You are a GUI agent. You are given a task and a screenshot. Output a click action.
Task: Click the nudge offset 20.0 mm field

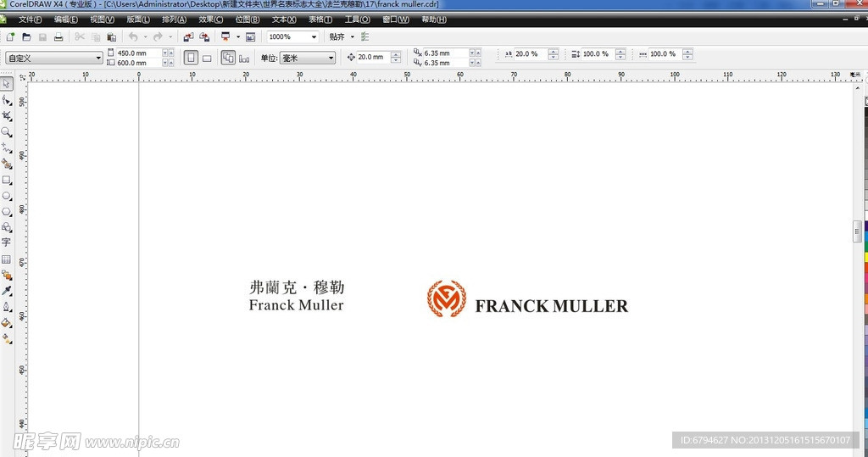pos(374,57)
